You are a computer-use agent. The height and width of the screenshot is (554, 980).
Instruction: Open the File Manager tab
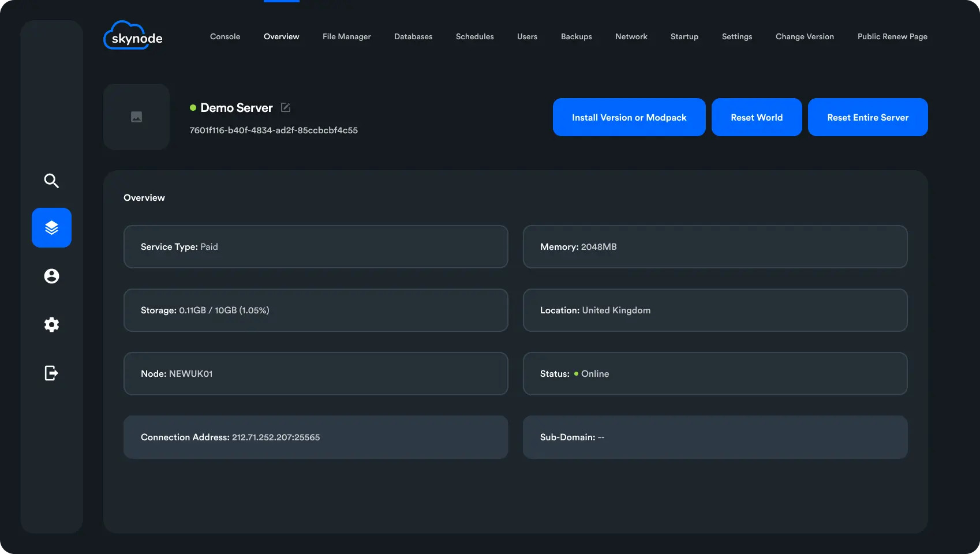coord(346,36)
